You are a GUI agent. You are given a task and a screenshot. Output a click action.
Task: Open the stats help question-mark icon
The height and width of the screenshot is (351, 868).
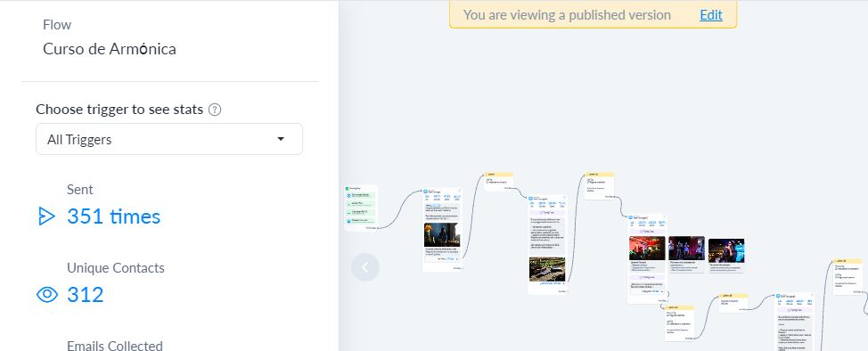[x=215, y=110]
